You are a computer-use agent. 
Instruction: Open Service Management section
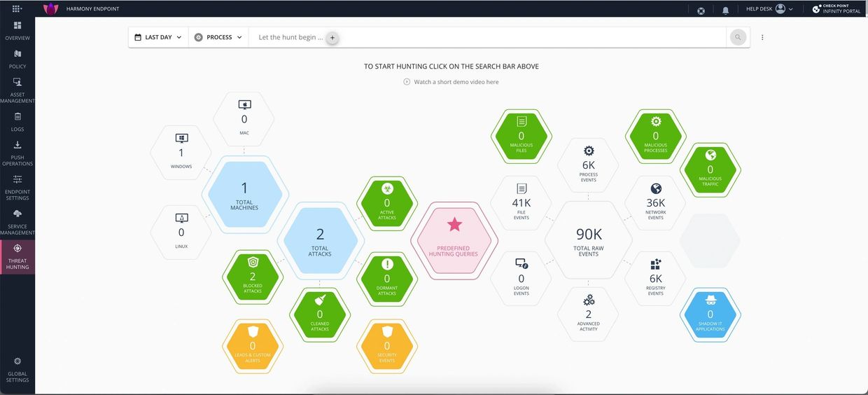pyautogui.click(x=17, y=221)
